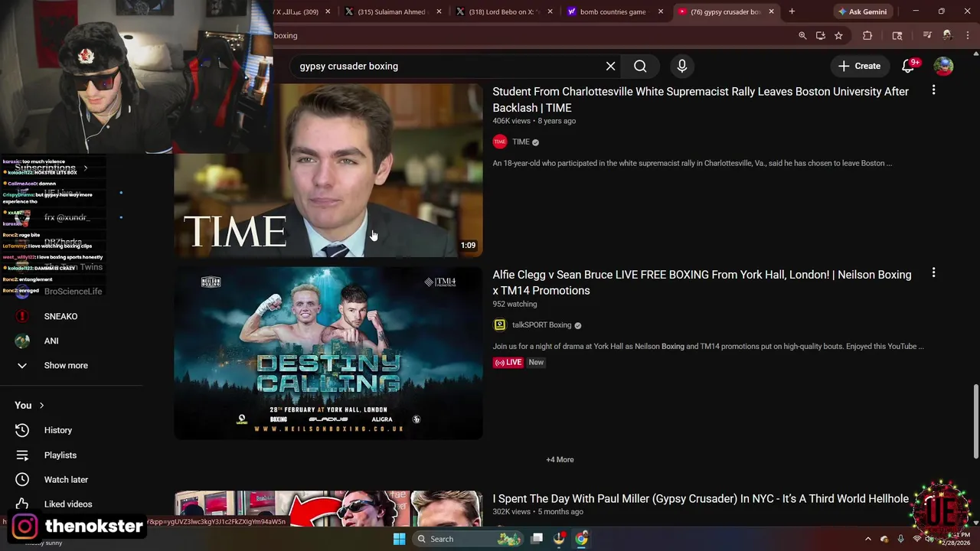Viewport: 980px width, 551px height.
Task: Click the magnifier search button
Action: (640, 66)
